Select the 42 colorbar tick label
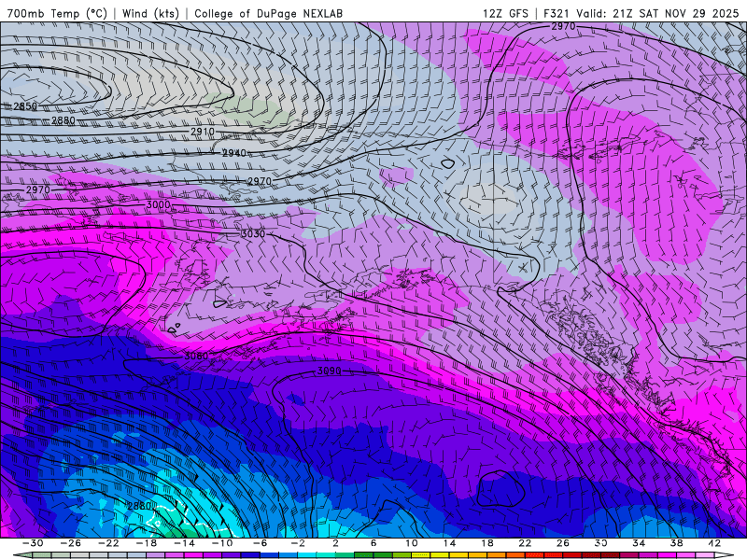 (x=714, y=543)
